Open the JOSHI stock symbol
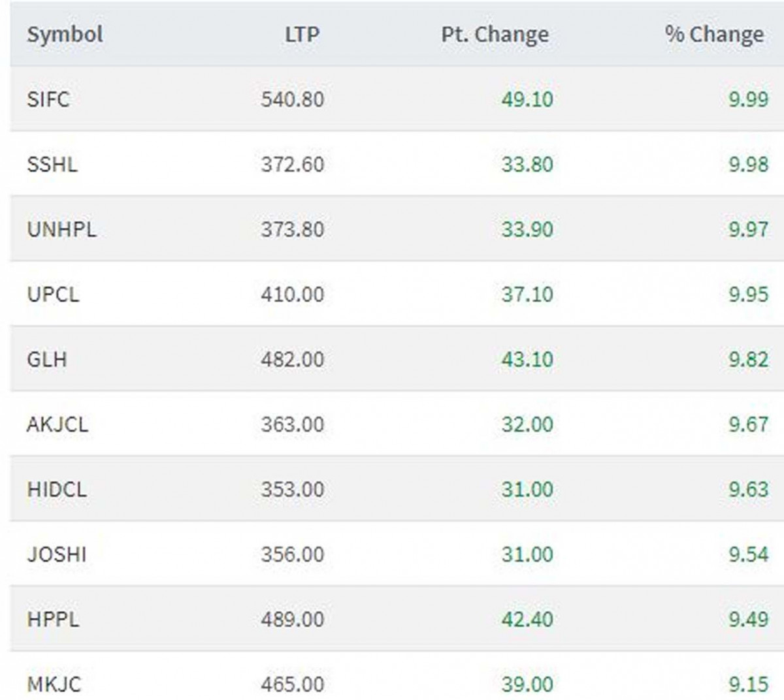 point(56,554)
